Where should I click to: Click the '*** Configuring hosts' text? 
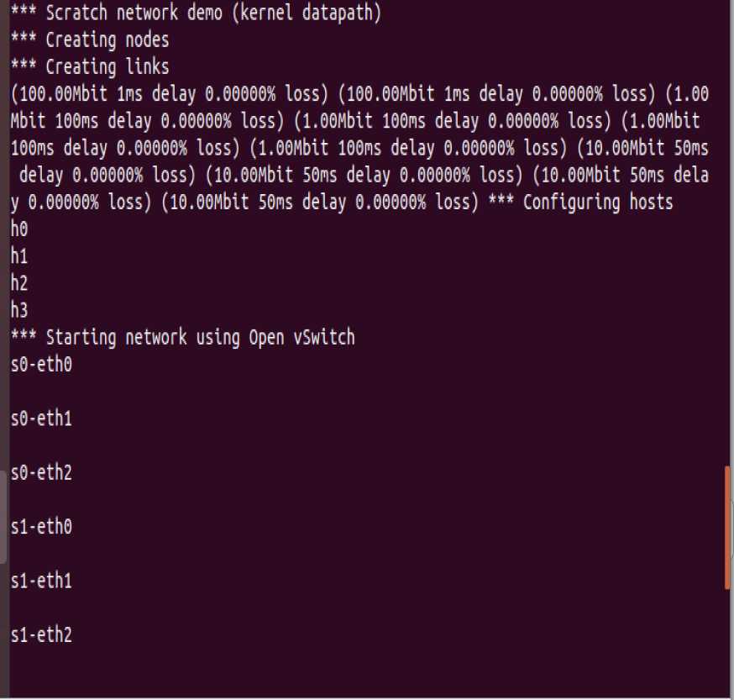pyautogui.click(x=580, y=203)
